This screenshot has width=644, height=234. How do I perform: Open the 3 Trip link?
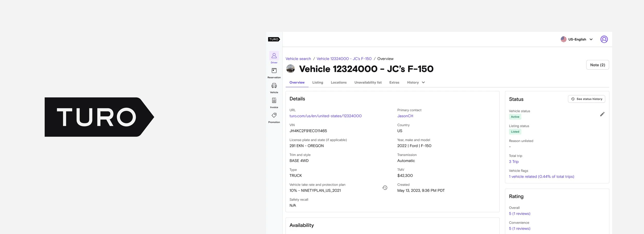(x=514, y=162)
